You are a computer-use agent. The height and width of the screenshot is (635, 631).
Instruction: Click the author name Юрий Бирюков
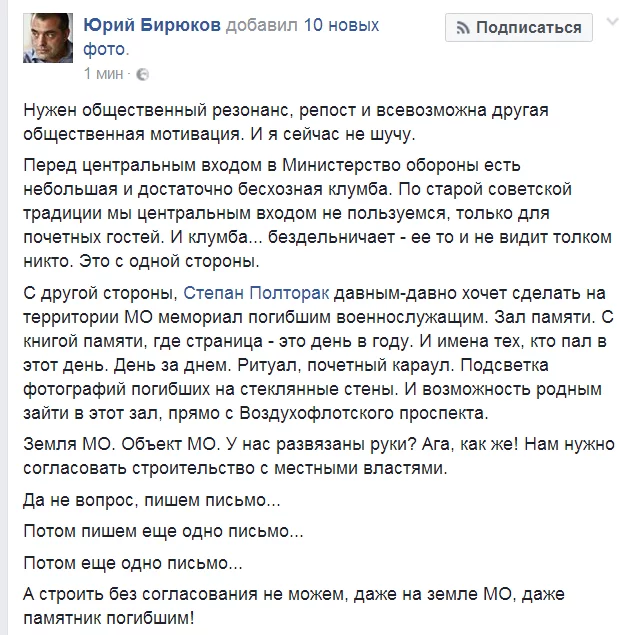[x=152, y=25]
